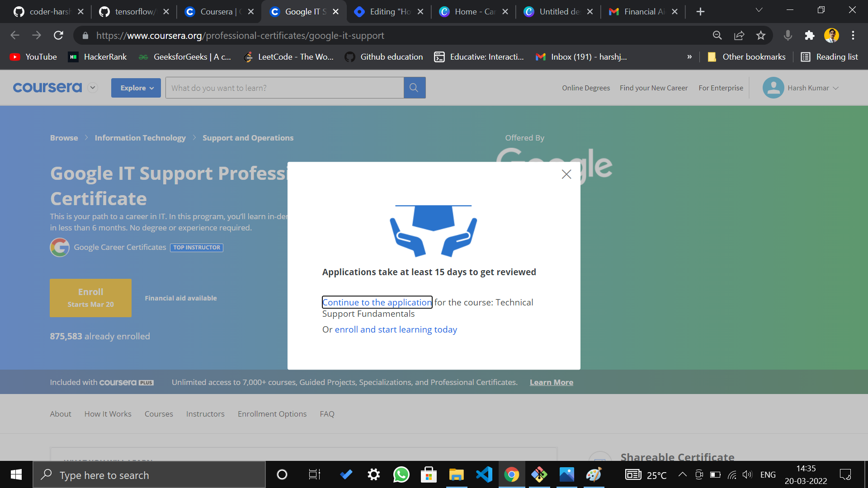
Task: Click the address bar URL
Action: pyautogui.click(x=240, y=35)
